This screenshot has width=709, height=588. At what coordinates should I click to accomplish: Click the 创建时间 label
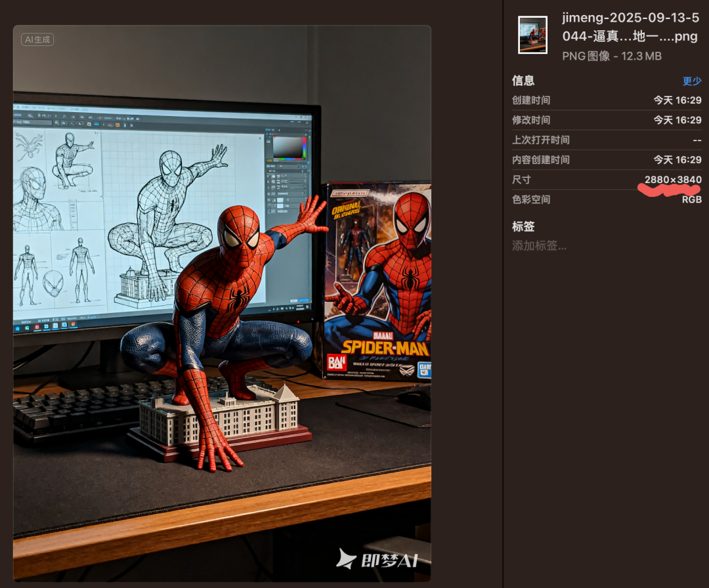(531, 100)
